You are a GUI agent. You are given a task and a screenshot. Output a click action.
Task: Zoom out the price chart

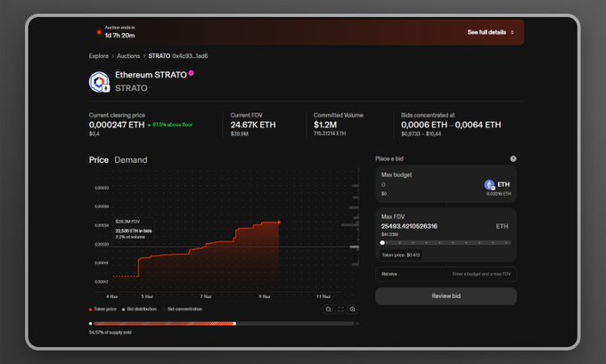click(328, 309)
